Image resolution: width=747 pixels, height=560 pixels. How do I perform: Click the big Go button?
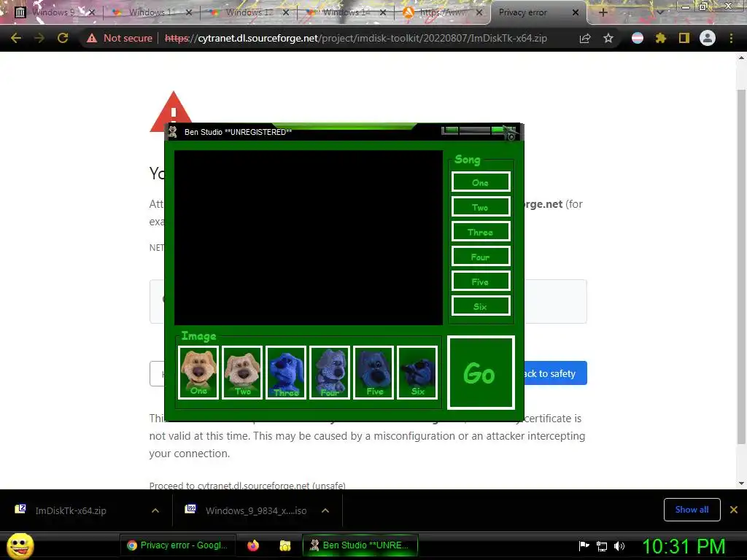(481, 373)
